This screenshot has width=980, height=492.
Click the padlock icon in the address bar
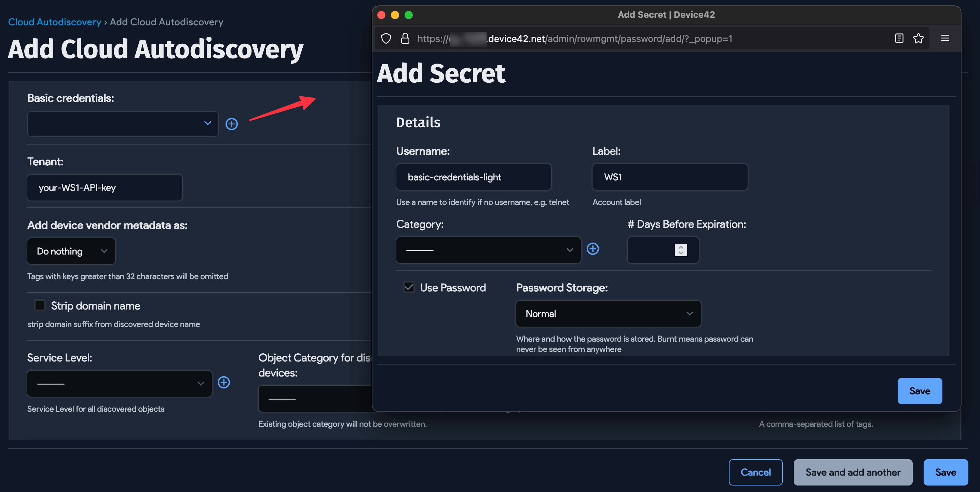[405, 38]
